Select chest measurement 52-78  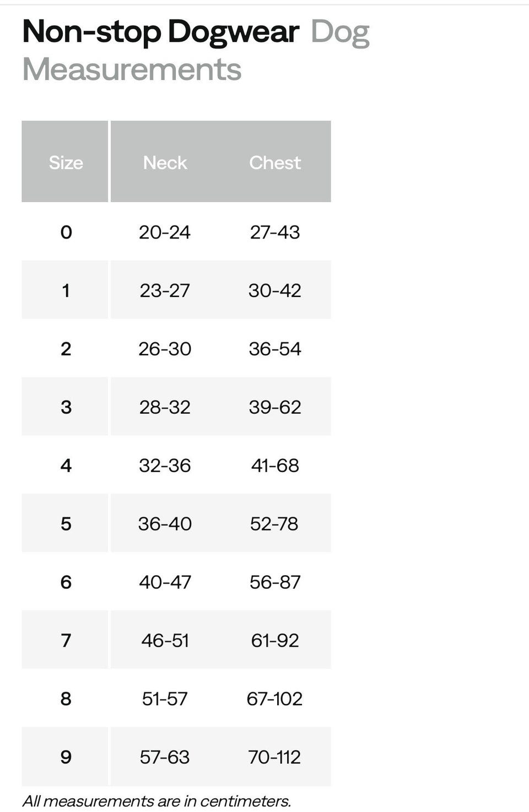274,523
